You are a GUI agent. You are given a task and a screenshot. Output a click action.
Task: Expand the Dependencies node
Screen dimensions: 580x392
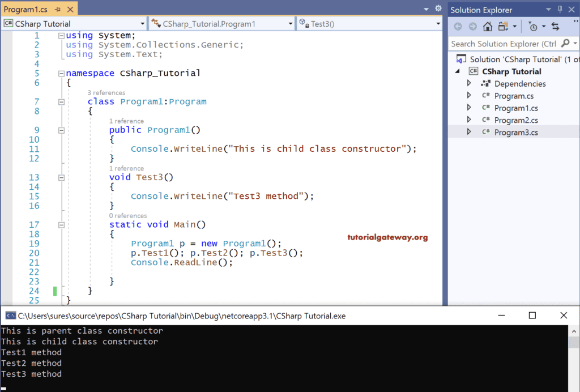[468, 83]
